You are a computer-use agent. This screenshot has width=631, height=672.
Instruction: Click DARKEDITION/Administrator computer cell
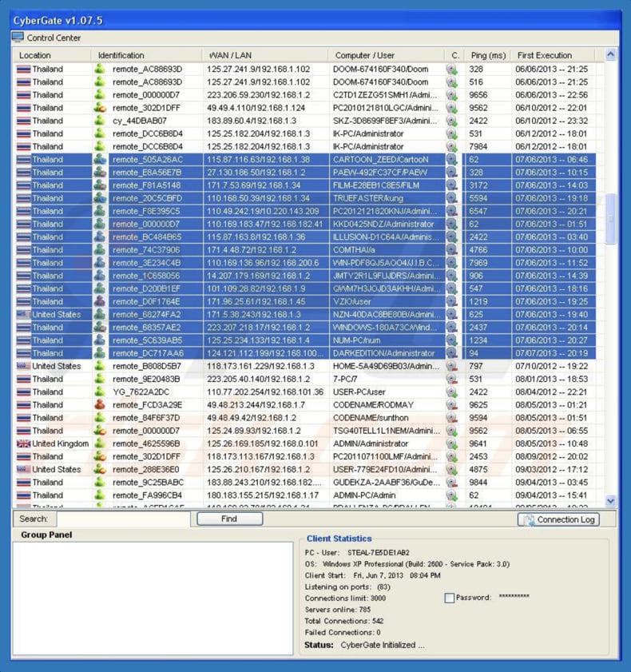click(x=384, y=353)
